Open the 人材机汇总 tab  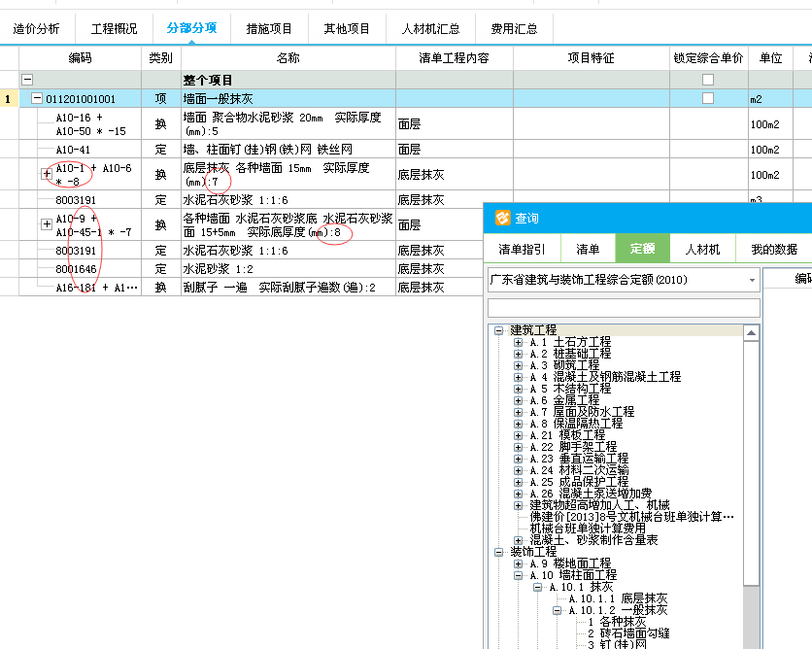pos(431,28)
